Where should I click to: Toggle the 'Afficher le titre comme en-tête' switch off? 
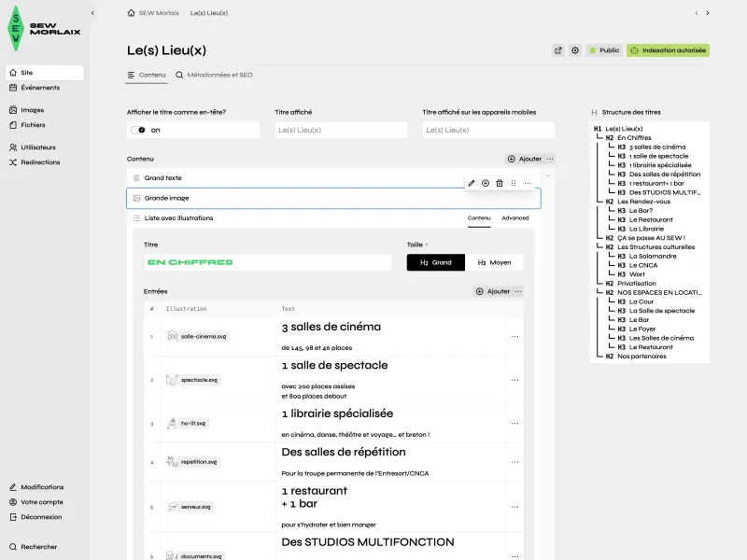coord(140,128)
